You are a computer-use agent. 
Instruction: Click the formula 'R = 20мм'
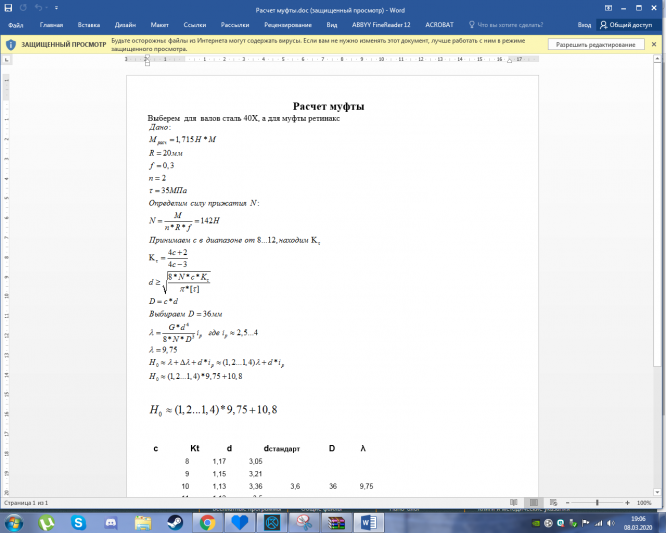point(166,153)
